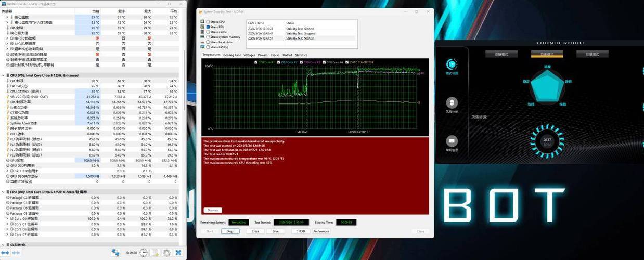The width and height of the screenshot is (644, 260).
Task: Click the 平均 column header
Action: pos(173,11)
